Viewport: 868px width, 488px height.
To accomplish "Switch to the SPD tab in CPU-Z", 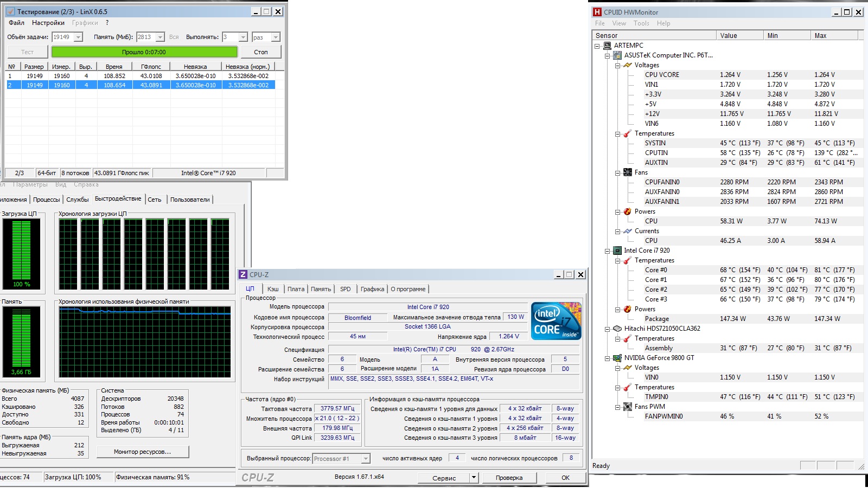I will click(345, 289).
